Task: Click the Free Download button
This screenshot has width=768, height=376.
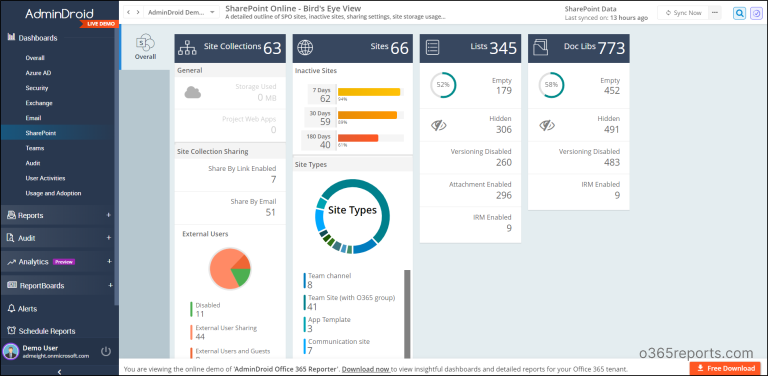Action: point(725,368)
